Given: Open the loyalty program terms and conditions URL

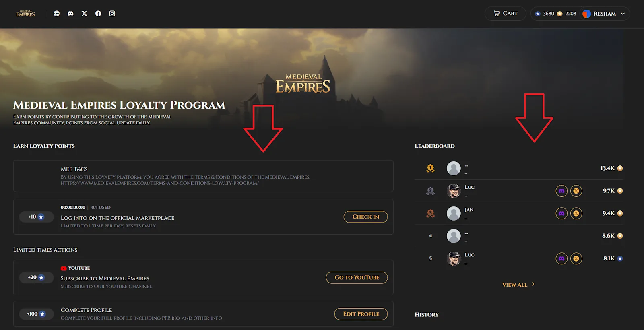Looking at the screenshot, I should 160,183.
